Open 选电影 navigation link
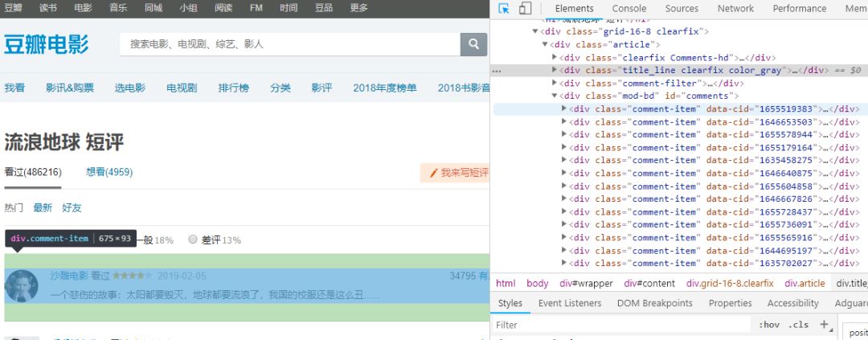The image size is (868, 340). click(x=130, y=88)
